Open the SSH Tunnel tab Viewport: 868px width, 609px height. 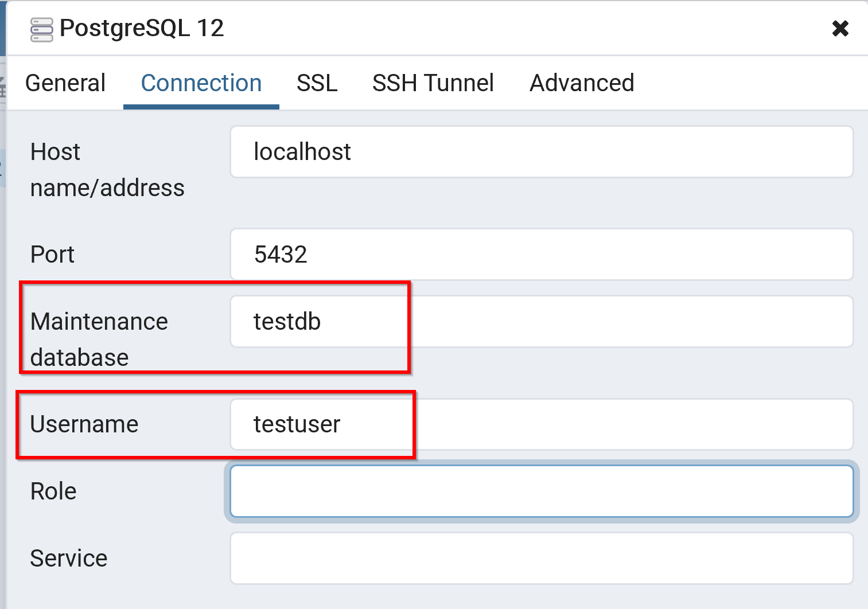pyautogui.click(x=433, y=83)
